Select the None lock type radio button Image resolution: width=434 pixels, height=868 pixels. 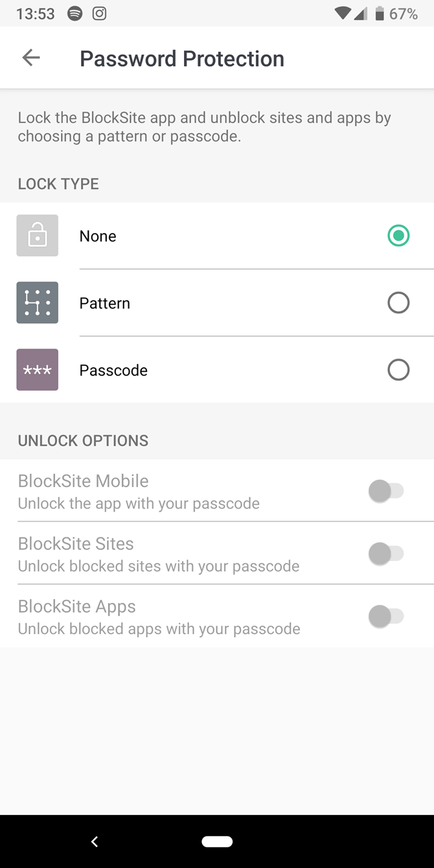coord(398,235)
